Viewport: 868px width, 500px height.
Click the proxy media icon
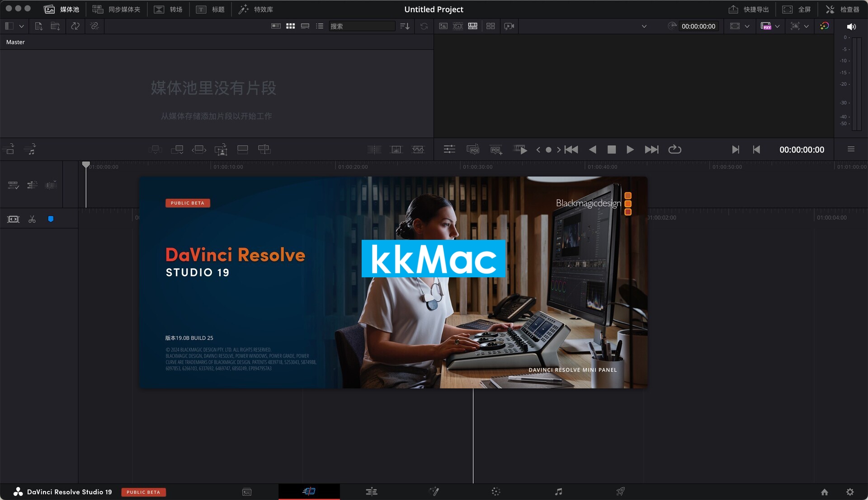tap(766, 26)
